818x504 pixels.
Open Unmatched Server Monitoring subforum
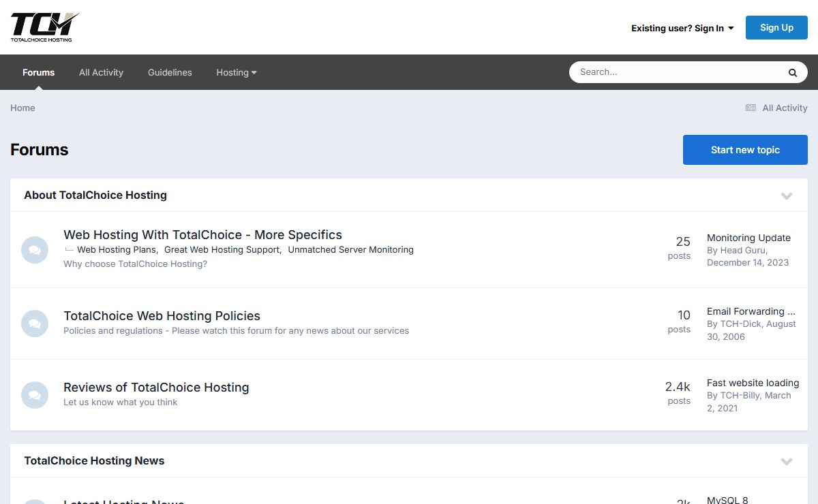click(350, 250)
